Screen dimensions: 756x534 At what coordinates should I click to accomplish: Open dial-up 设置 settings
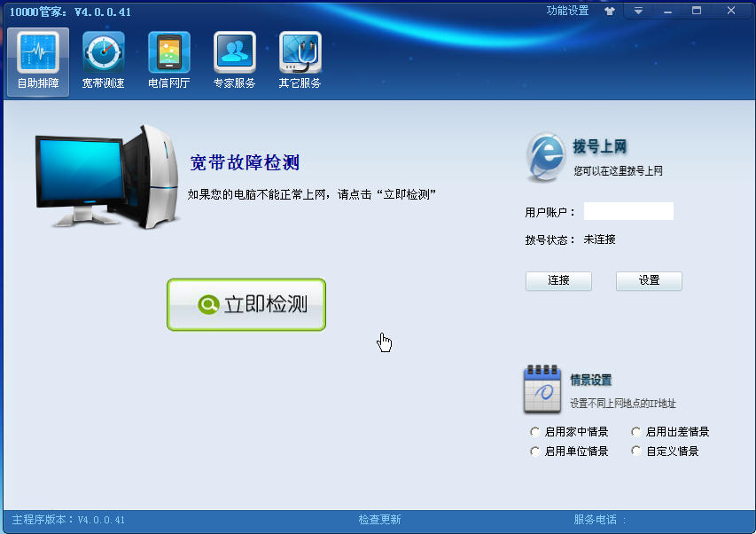click(x=648, y=280)
